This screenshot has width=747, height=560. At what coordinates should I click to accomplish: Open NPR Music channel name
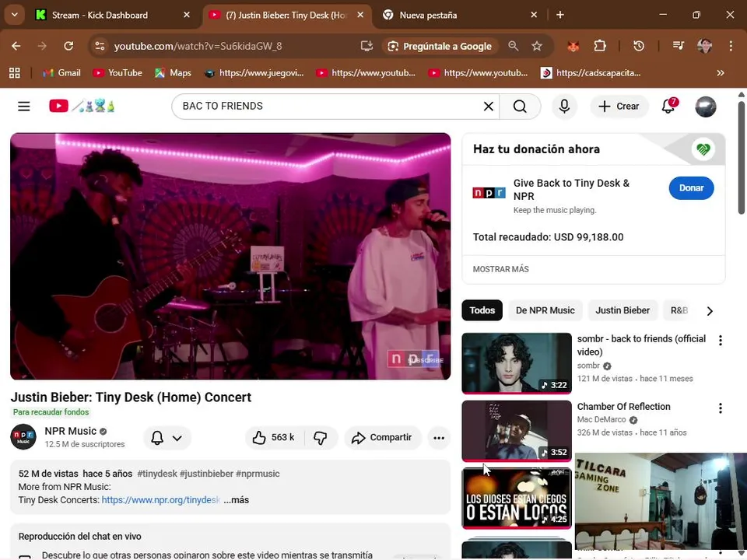tap(71, 431)
